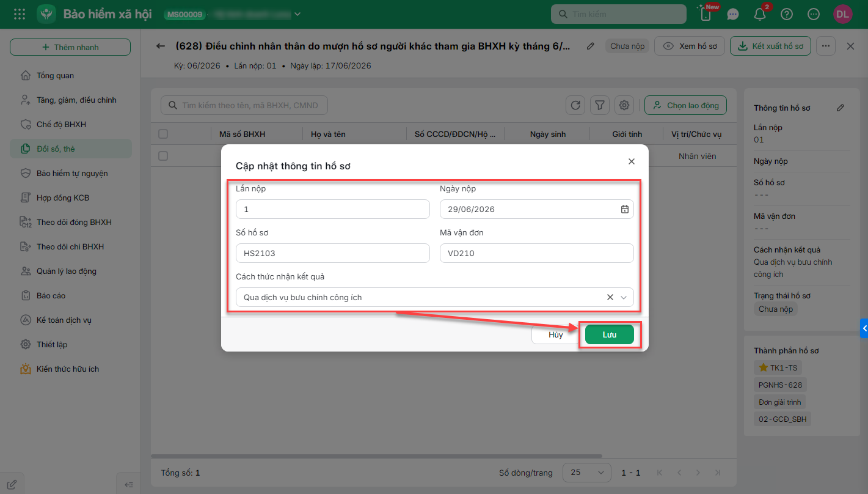This screenshot has width=868, height=494.
Task: Open the filter funnel icon
Action: [600, 105]
